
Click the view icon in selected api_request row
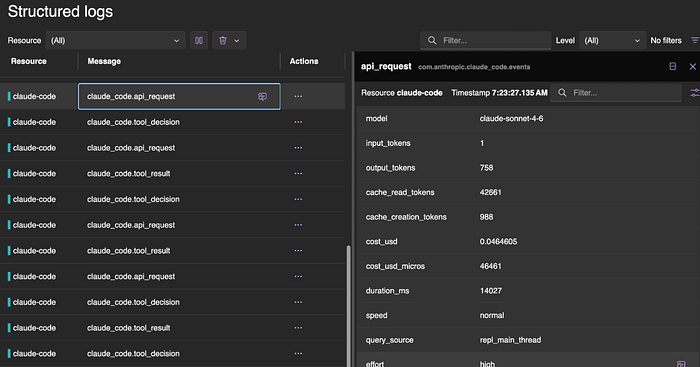(262, 96)
